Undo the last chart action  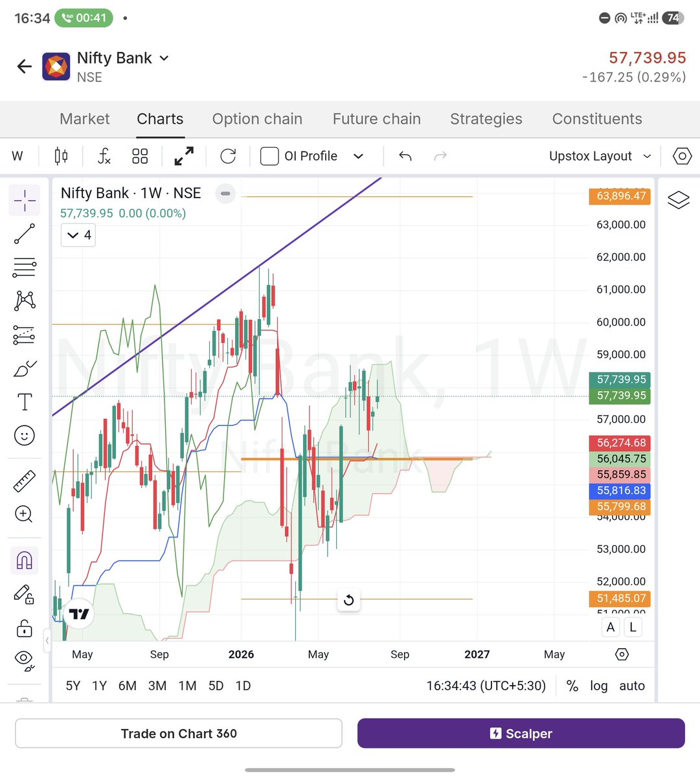pos(405,156)
